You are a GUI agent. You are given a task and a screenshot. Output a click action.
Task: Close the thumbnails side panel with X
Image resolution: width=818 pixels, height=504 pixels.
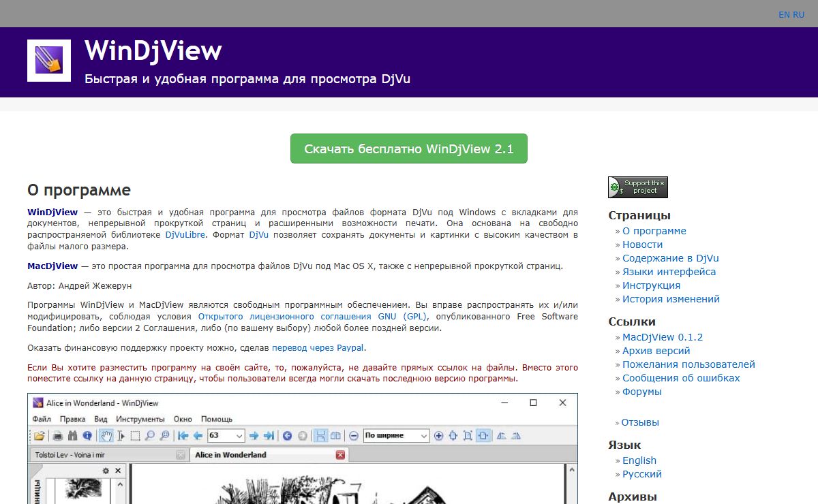click(x=118, y=471)
